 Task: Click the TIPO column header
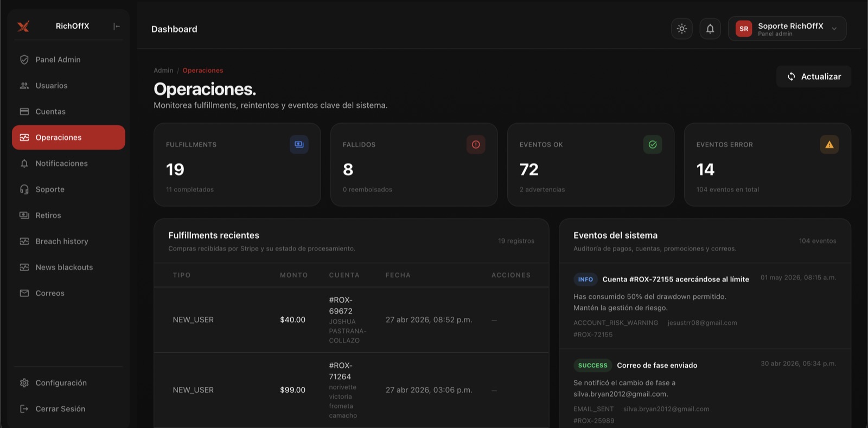pos(182,275)
